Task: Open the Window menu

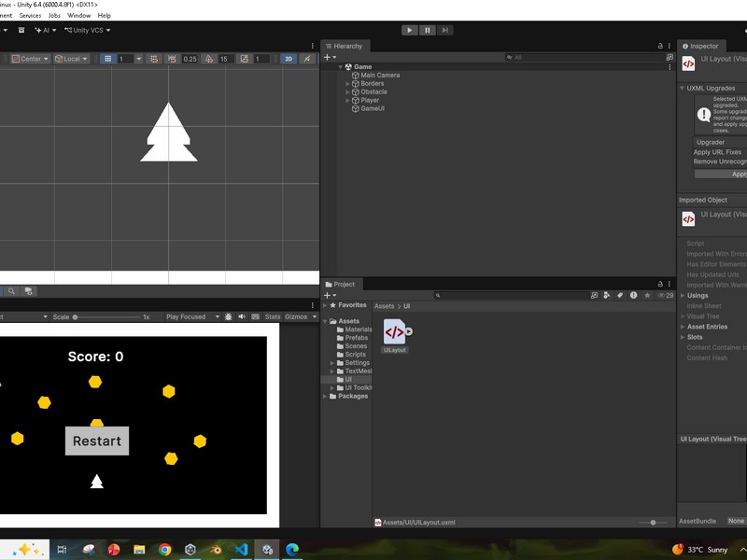Action: pos(78,15)
